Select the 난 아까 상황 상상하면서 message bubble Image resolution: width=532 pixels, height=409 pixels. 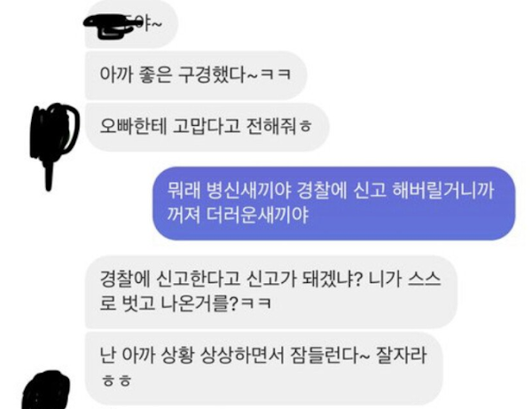[263, 368]
